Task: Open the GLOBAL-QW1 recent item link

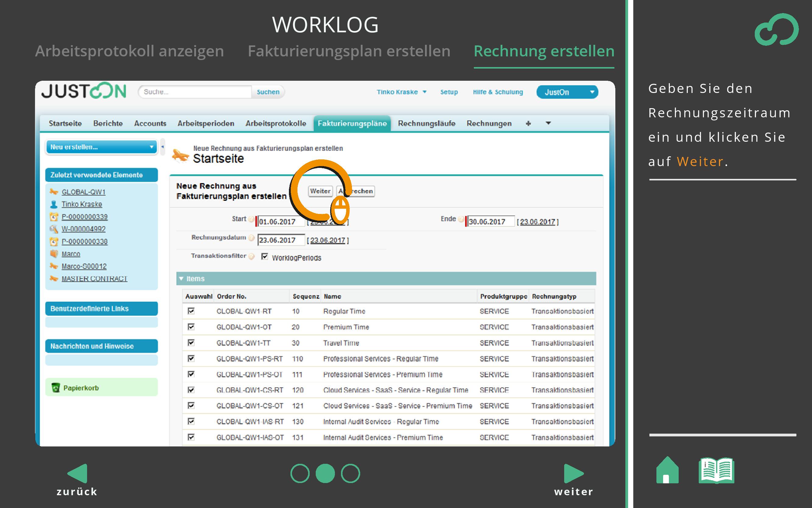Action: coord(83,192)
